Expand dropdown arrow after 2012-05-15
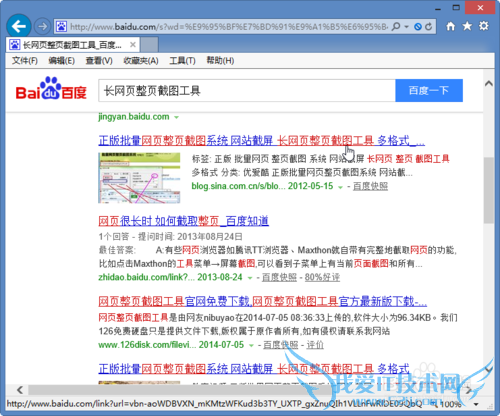 [x=340, y=187]
